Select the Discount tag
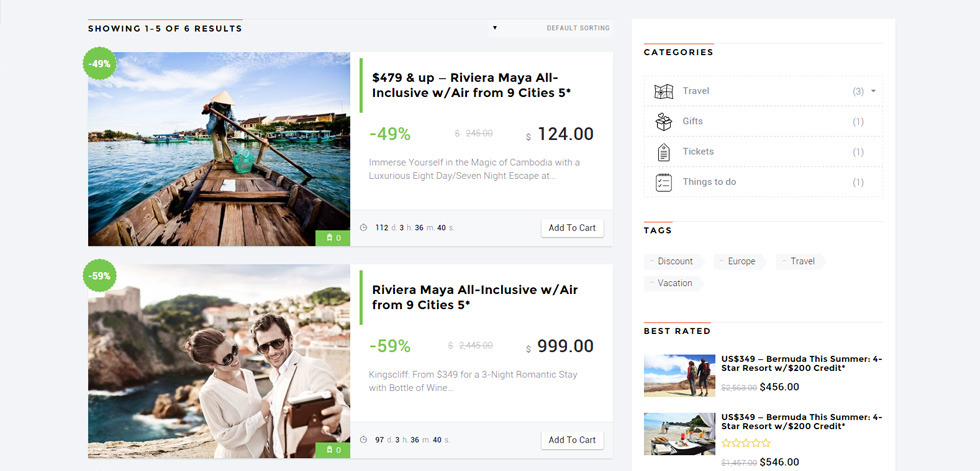980x471 pixels. click(x=674, y=261)
